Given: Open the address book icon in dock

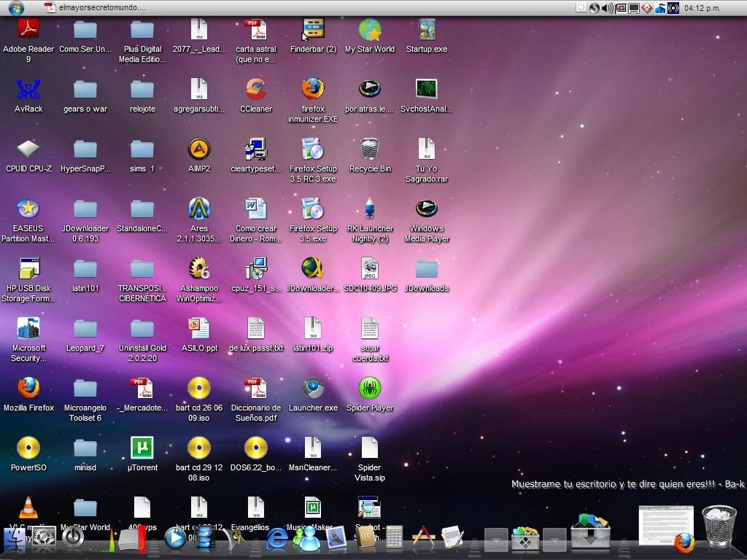Looking at the screenshot, I should [366, 539].
